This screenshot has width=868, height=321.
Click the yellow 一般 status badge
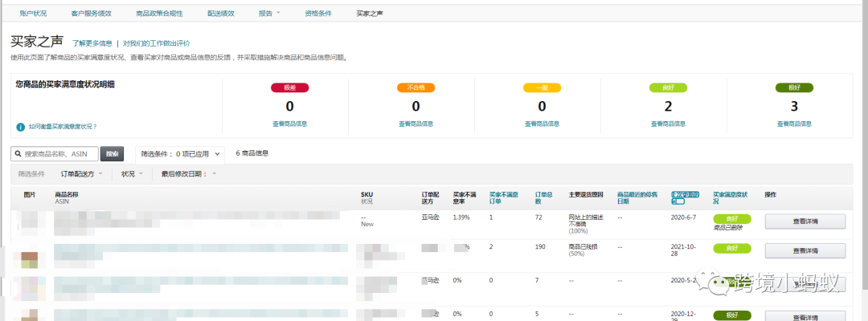tap(542, 87)
